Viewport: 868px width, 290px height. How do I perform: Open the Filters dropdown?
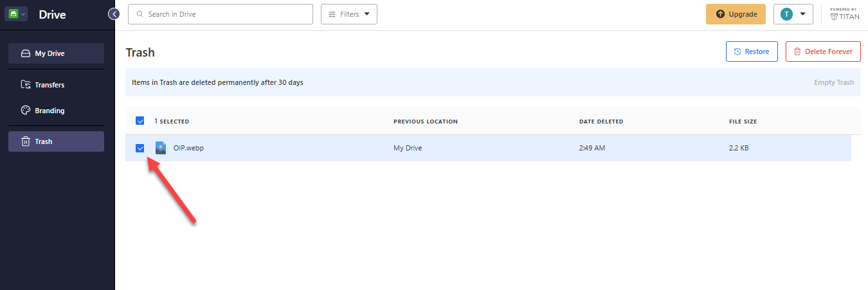pos(349,14)
